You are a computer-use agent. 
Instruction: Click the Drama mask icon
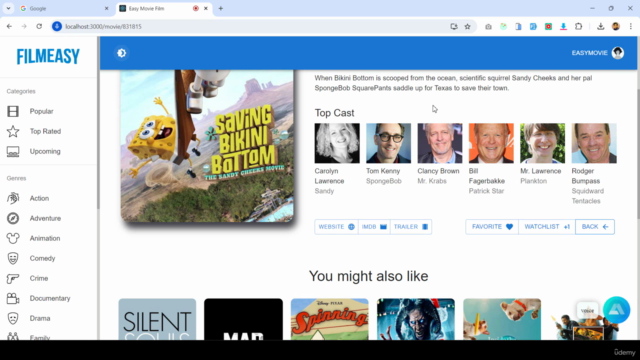(13, 318)
